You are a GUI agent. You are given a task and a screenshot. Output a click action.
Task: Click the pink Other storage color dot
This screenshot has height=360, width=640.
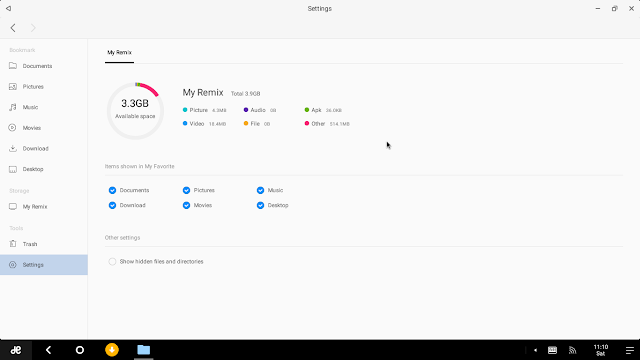(307, 123)
